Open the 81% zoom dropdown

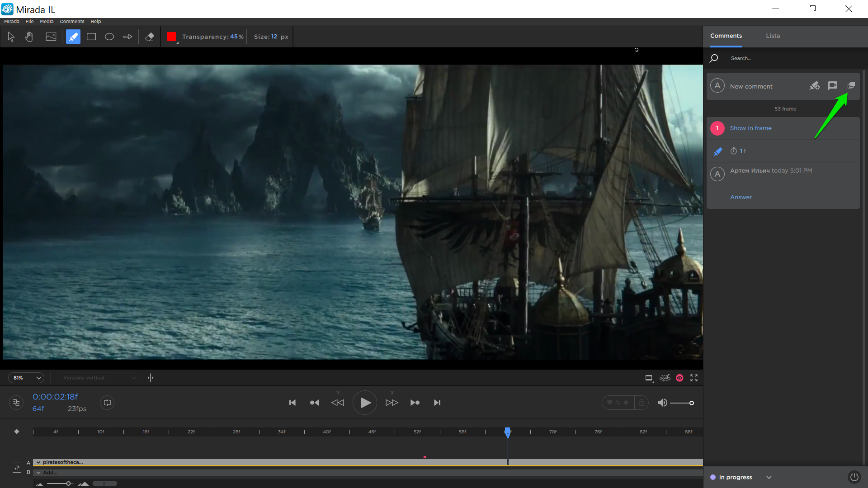coord(26,378)
